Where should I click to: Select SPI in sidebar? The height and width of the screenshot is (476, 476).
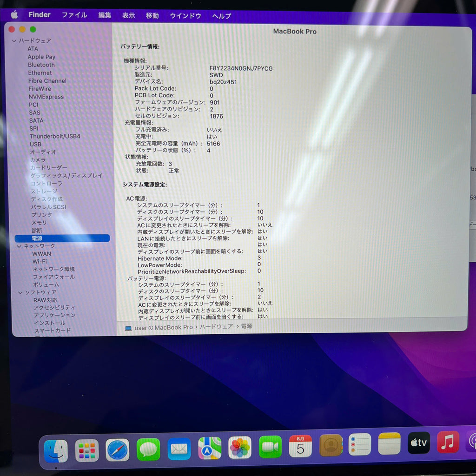point(33,128)
